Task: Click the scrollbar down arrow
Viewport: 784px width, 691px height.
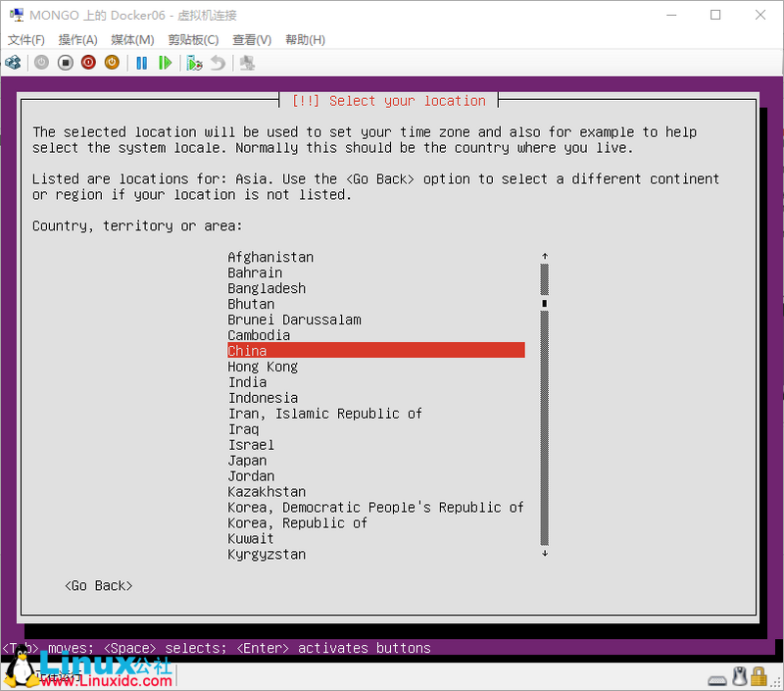Action: [544, 552]
